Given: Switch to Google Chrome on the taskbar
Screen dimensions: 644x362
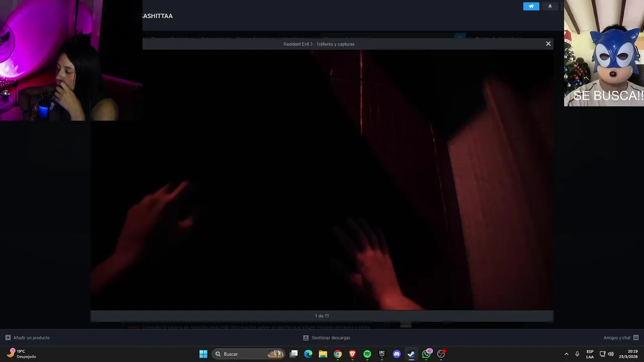Looking at the screenshot, I should (x=338, y=354).
